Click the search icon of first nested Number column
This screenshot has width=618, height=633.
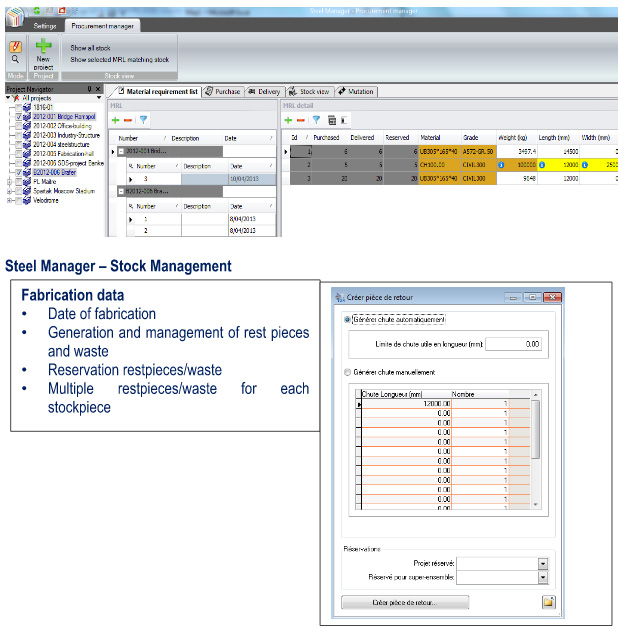point(131,166)
